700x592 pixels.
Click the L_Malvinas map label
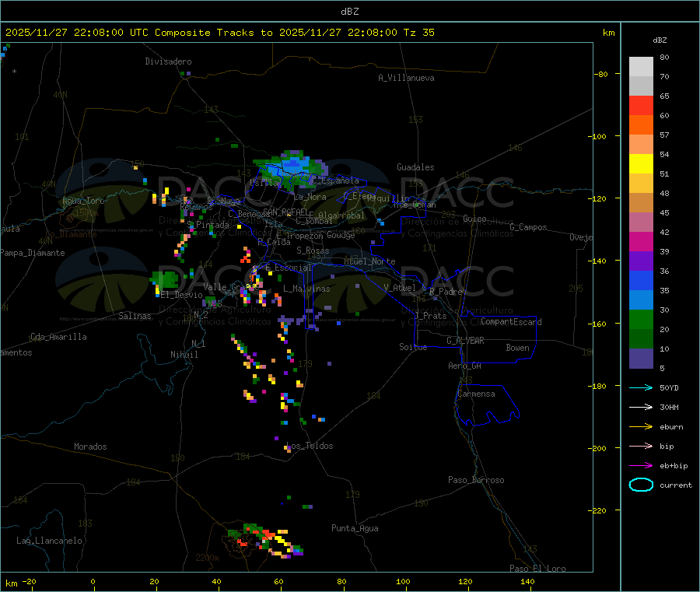306,289
